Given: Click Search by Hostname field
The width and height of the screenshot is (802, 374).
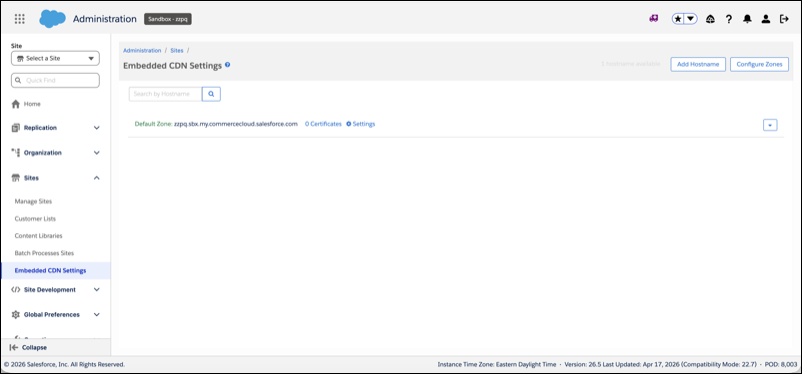Looking at the screenshot, I should 165,94.
